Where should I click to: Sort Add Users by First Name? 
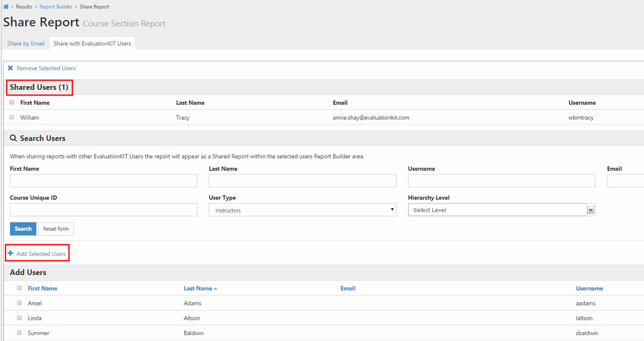click(x=43, y=288)
